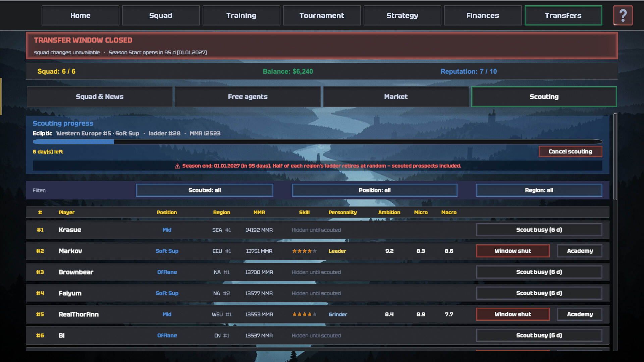Cancel the current scouting
This screenshot has height=362, width=644.
coord(571,152)
